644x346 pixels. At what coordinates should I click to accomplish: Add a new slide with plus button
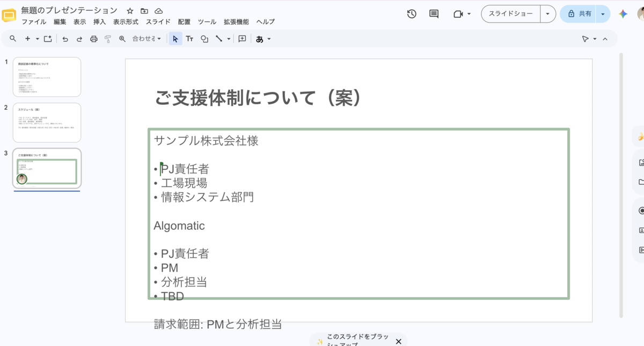pyautogui.click(x=27, y=39)
